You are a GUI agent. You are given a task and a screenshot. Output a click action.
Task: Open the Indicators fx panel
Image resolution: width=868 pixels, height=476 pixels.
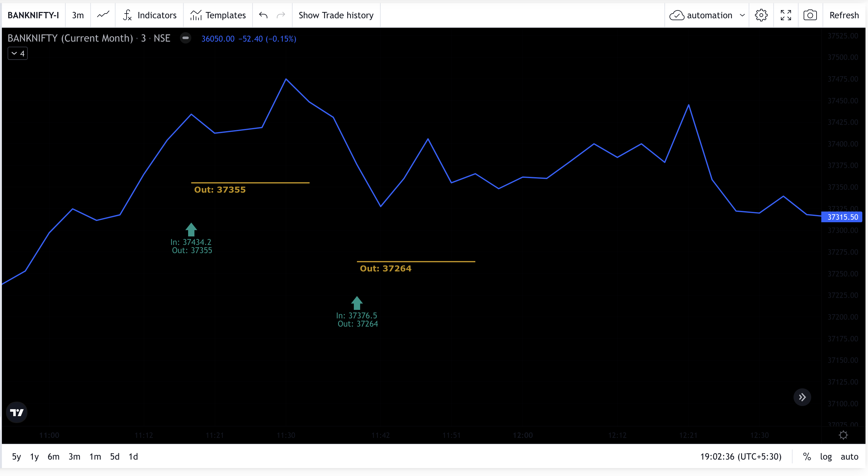pyautogui.click(x=150, y=15)
